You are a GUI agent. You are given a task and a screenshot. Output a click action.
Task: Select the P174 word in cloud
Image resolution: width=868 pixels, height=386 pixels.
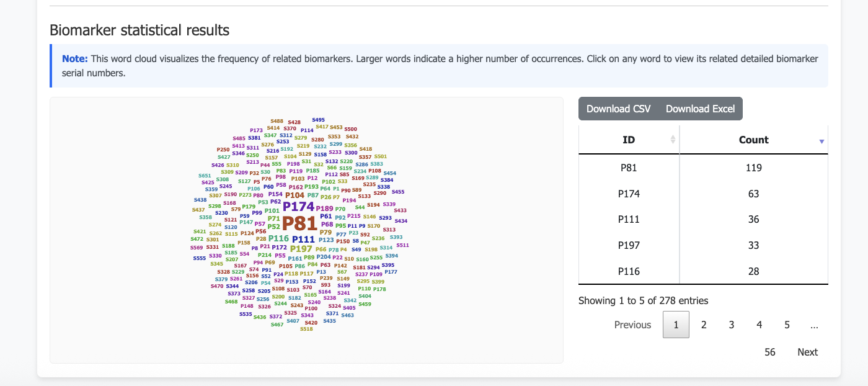[x=299, y=207]
